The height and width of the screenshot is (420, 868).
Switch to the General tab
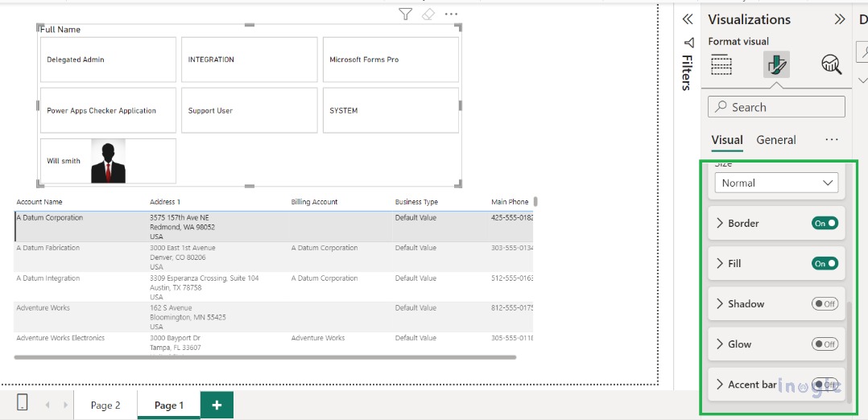(x=775, y=140)
